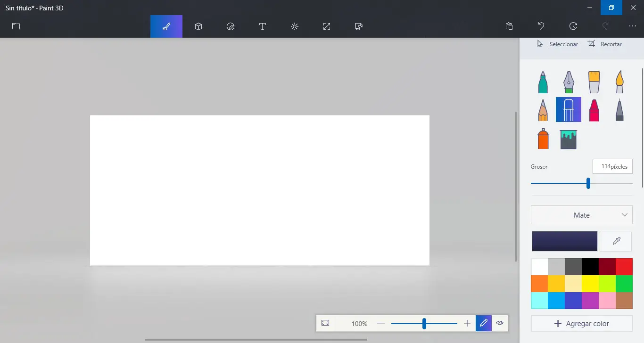Open the Text tool tab
This screenshot has height=343, width=644.
click(263, 26)
